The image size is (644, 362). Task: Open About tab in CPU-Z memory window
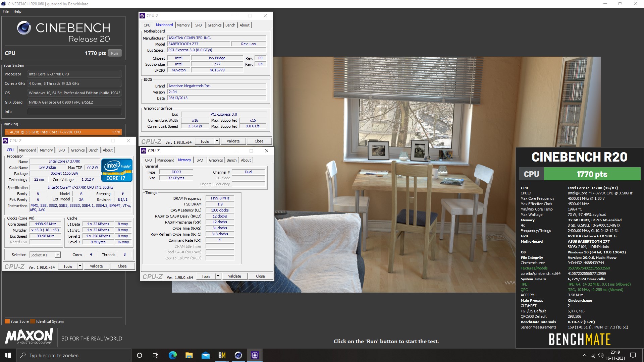pyautogui.click(x=246, y=160)
